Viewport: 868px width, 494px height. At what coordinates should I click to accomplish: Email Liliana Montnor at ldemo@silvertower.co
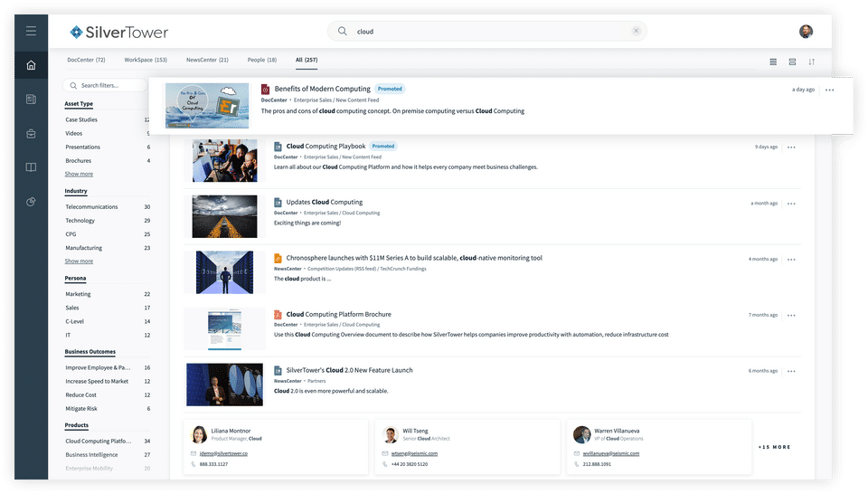click(223, 453)
